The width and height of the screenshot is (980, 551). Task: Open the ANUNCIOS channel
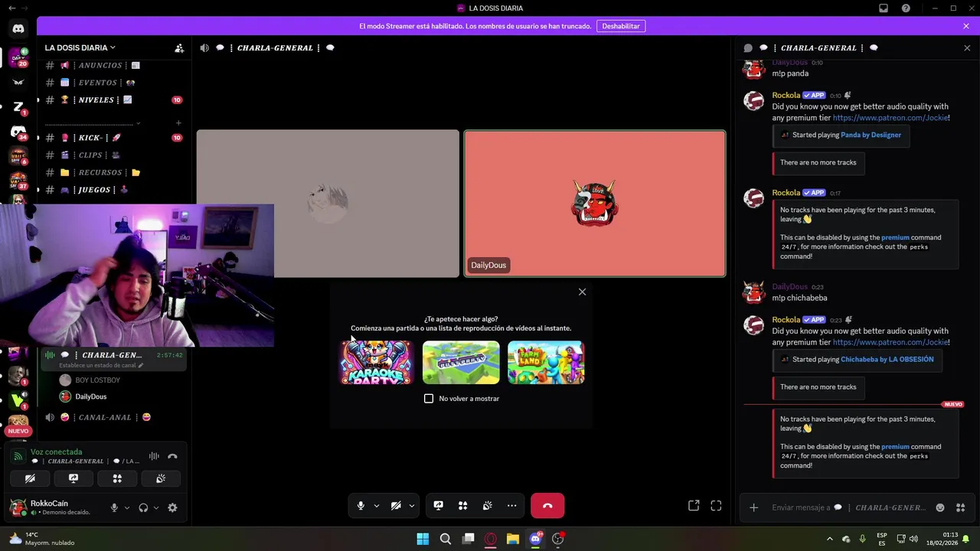click(x=113, y=66)
